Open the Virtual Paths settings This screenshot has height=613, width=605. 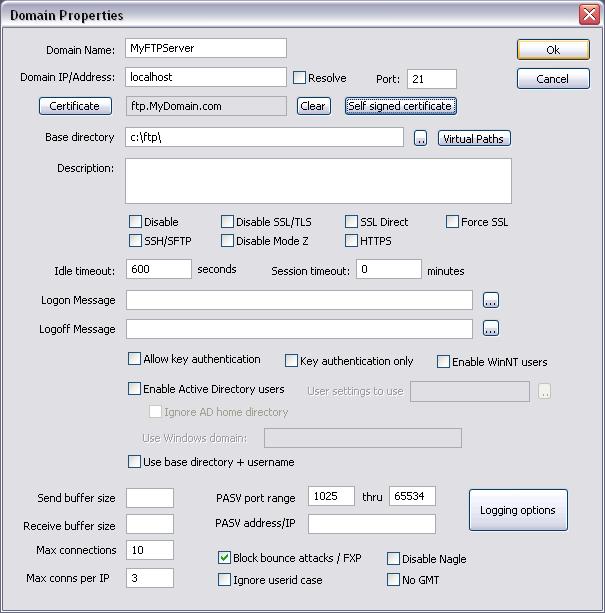(473, 139)
